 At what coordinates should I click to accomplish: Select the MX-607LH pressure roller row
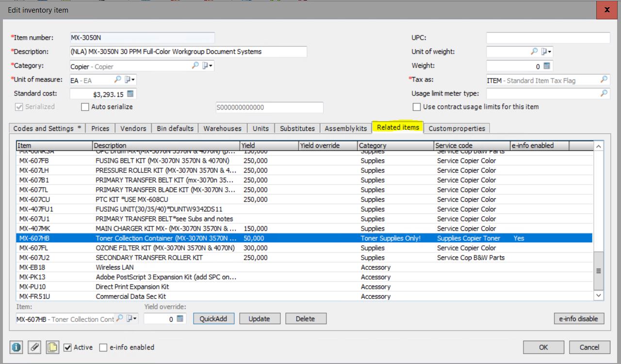pos(305,170)
